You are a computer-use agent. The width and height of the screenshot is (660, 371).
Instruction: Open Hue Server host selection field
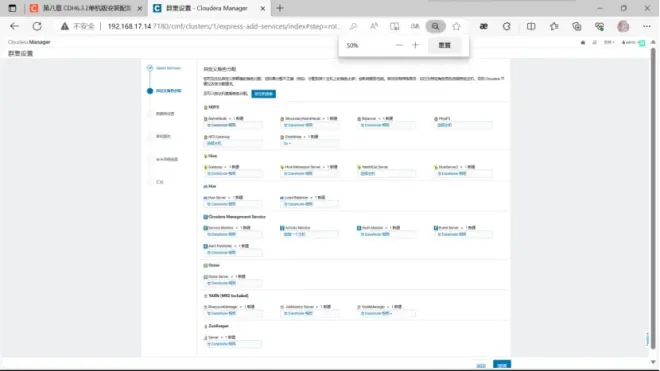[x=233, y=204]
